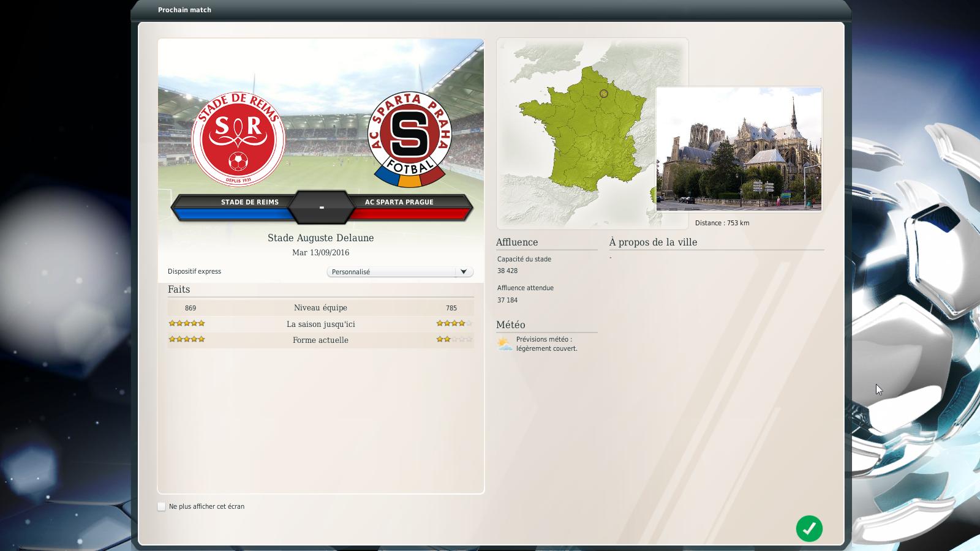Click 'Stade Auguste Delaune' stadium name
980x551 pixels.
pos(321,238)
